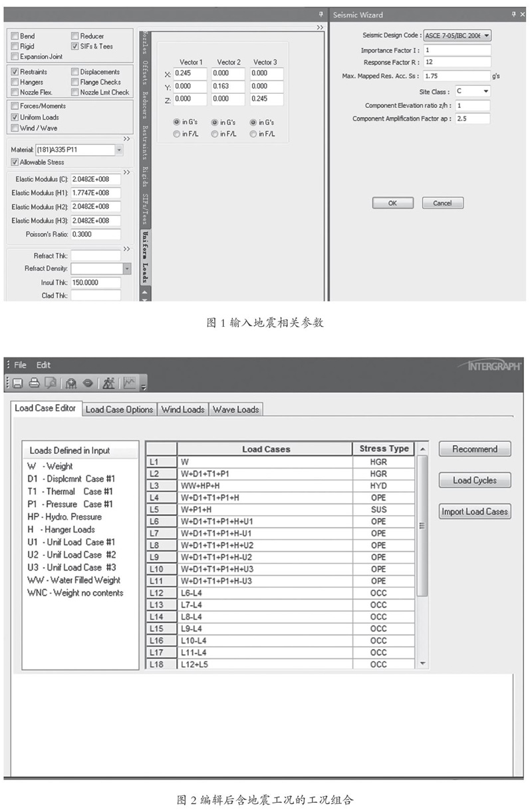This screenshot has height=810, width=532.
Task: Expand the chevron above the Material field
Action: 127,139
